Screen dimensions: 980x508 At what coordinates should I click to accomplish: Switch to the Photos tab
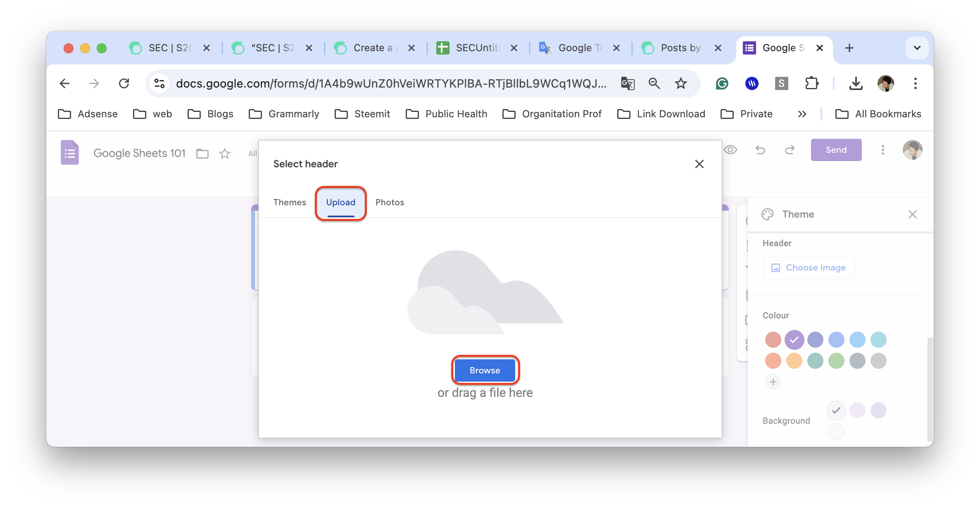[390, 202]
